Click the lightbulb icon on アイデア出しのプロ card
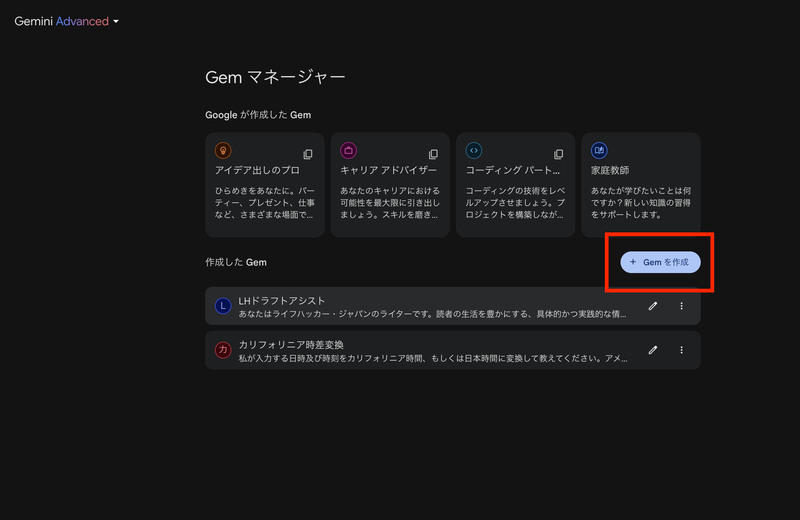The height and width of the screenshot is (520, 800). tap(223, 151)
